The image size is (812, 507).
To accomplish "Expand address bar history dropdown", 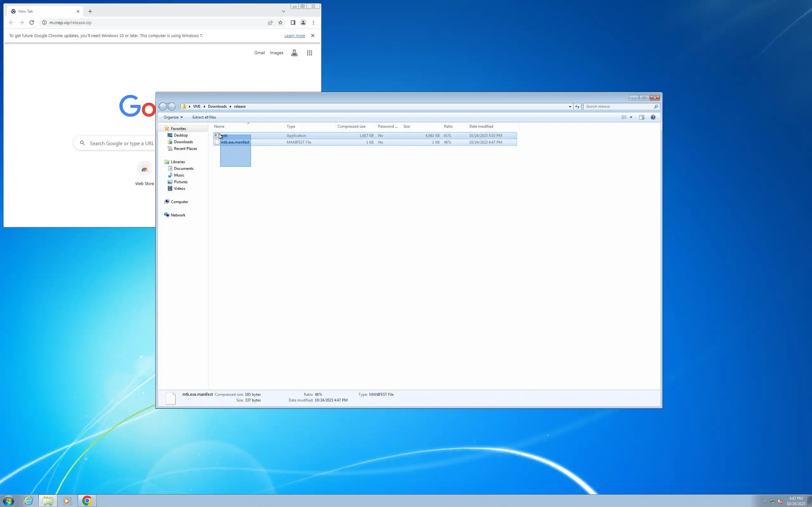I will (x=570, y=107).
